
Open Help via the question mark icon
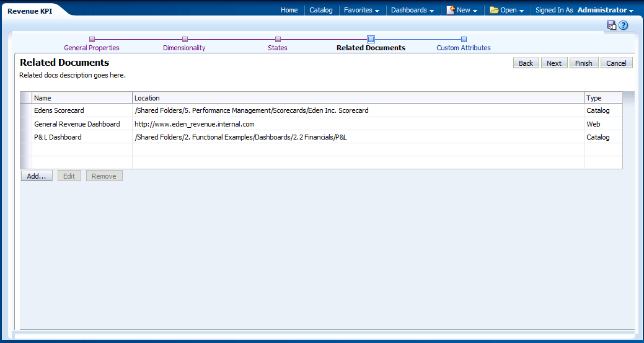coord(624,25)
